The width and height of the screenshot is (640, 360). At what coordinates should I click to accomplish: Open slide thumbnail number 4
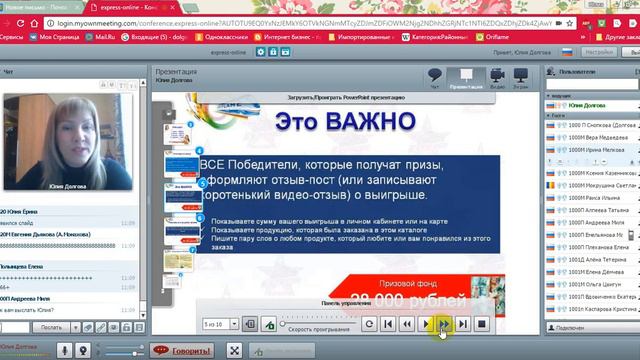182,164
